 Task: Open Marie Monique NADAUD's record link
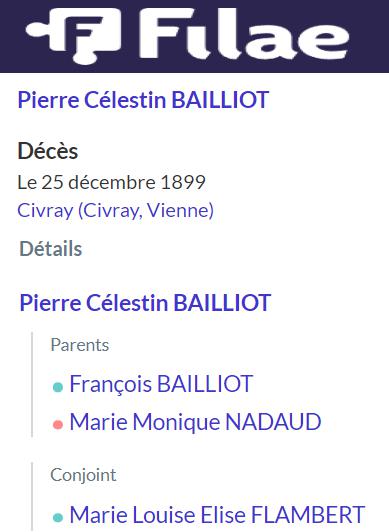(x=195, y=422)
